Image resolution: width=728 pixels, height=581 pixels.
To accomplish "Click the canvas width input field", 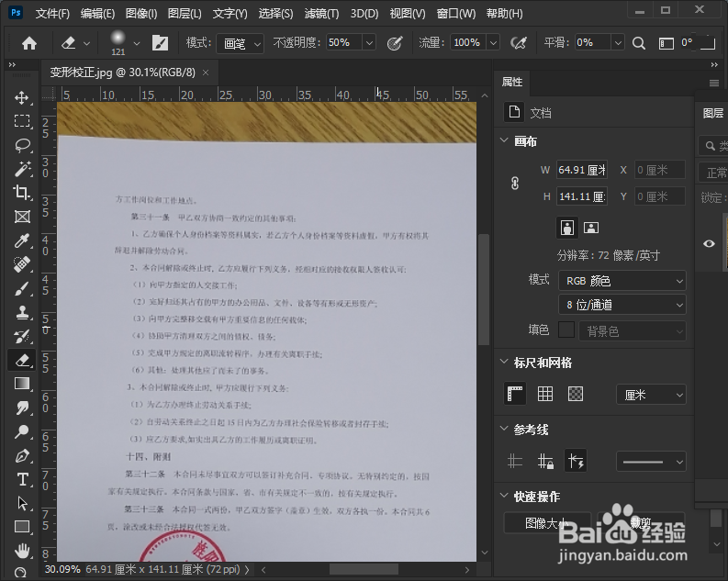I will pyautogui.click(x=582, y=170).
